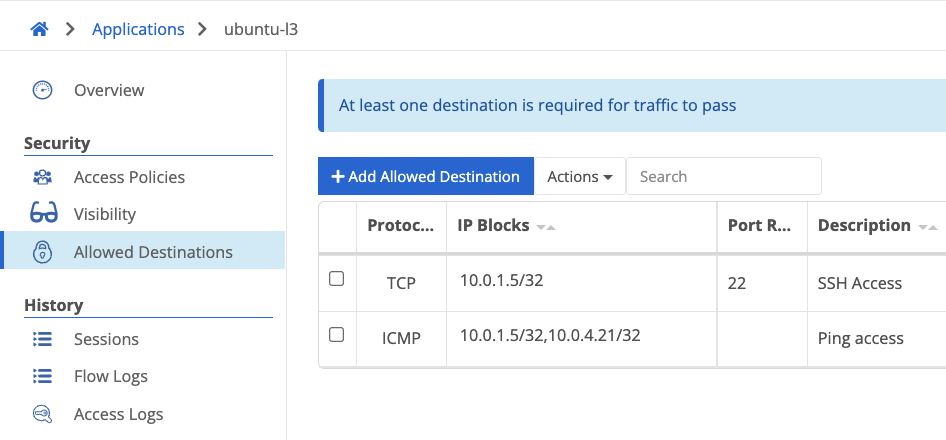946x440 pixels.
Task: Click the Search input field
Action: [723, 176]
